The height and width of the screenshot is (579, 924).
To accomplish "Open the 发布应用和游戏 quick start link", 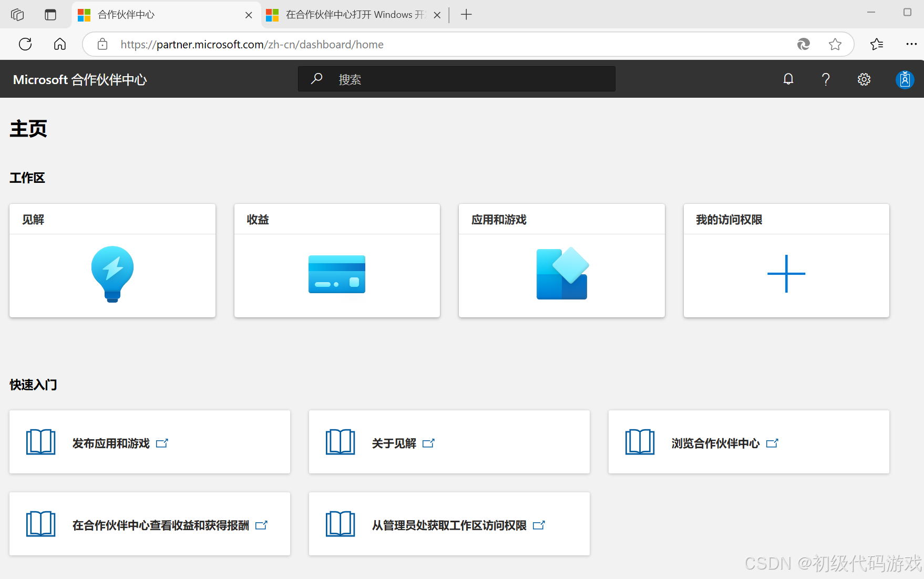I will pos(111,443).
